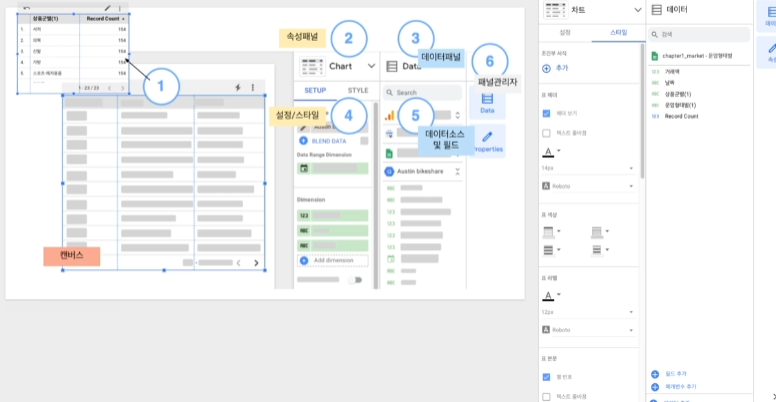The width and height of the screenshot is (776, 402).
Task: Click the BLEND DATA button
Action: pyautogui.click(x=323, y=141)
